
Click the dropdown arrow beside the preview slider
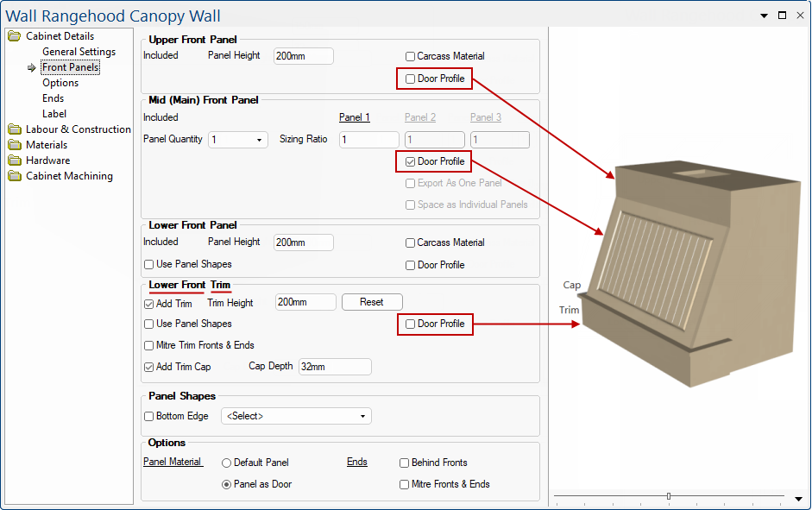pyautogui.click(x=799, y=498)
